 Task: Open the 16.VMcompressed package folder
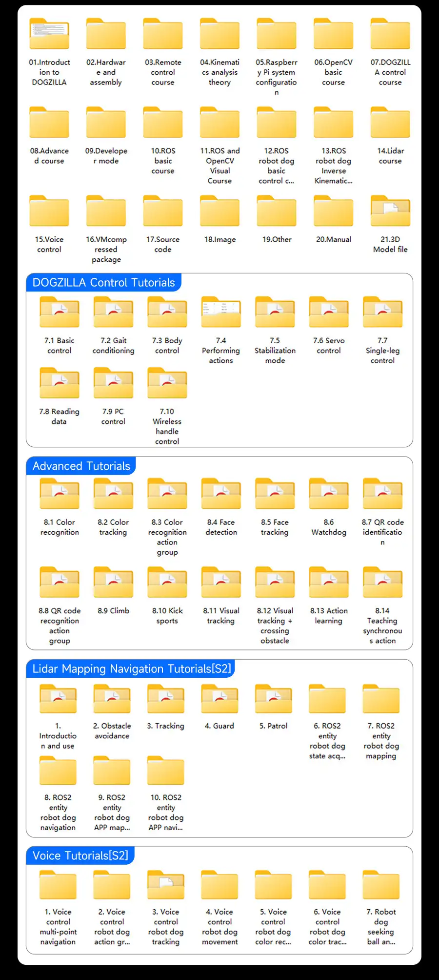106,211
